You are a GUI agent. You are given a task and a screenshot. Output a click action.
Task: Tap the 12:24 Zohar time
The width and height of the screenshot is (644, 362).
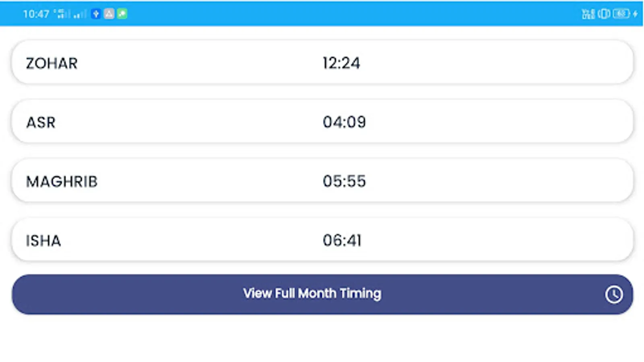341,63
